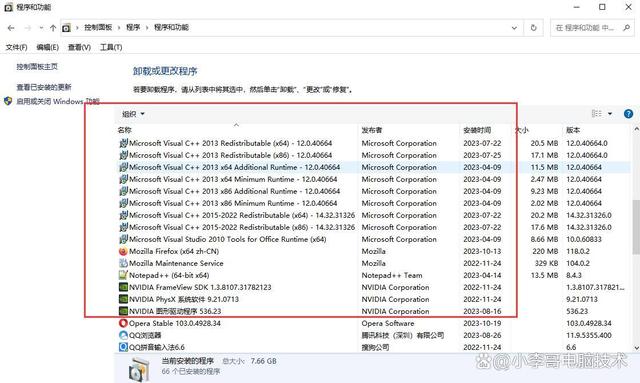Screen dimensions: 640x383
Task: Click 程序 in the address breadcrumb
Action: click(133, 27)
